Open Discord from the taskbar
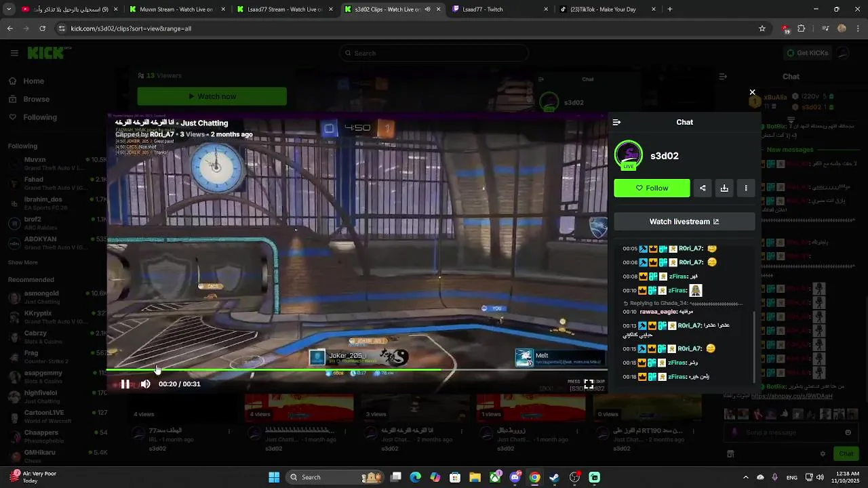Image resolution: width=868 pixels, height=488 pixels. (x=515, y=477)
